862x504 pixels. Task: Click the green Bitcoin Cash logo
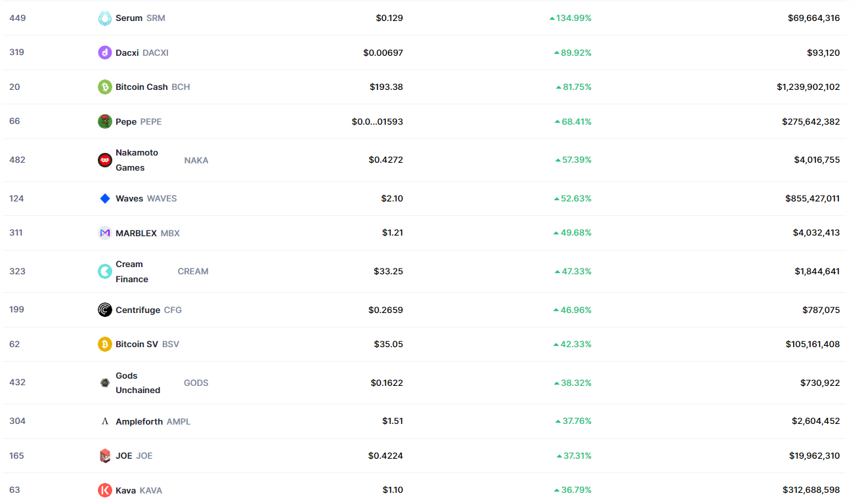[x=105, y=87]
